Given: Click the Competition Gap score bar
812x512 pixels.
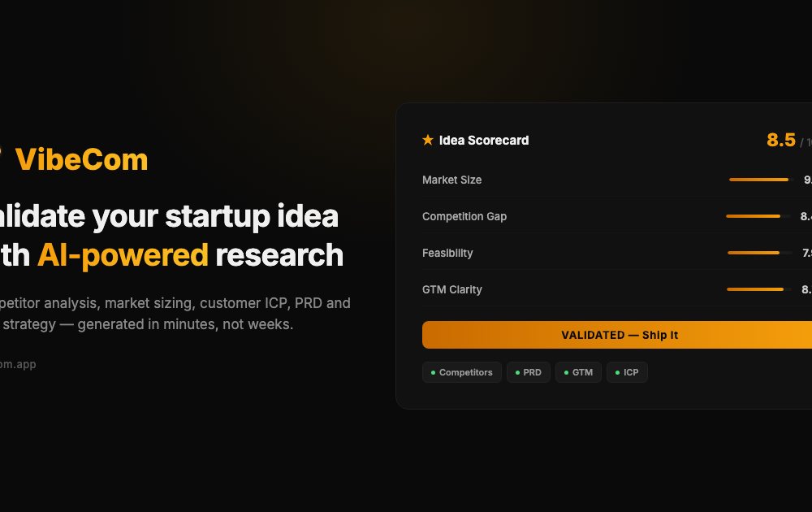Looking at the screenshot, I should [x=758, y=216].
